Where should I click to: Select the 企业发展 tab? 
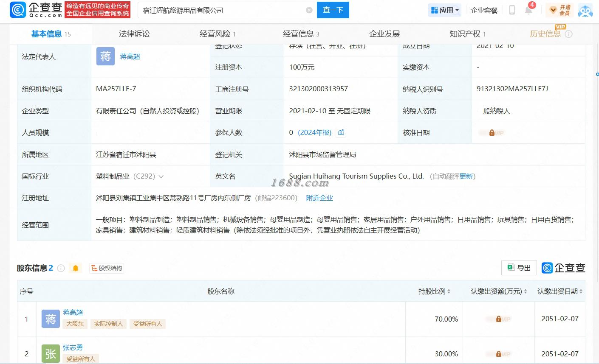(x=384, y=34)
